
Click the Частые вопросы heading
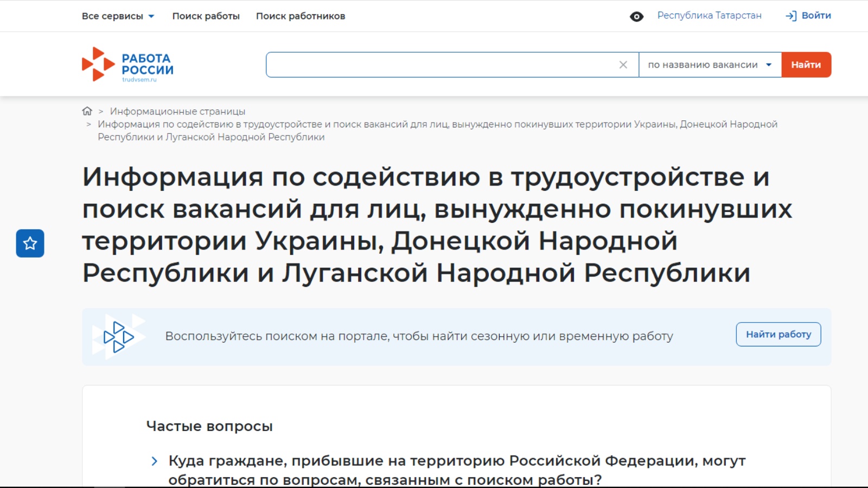pyautogui.click(x=209, y=426)
